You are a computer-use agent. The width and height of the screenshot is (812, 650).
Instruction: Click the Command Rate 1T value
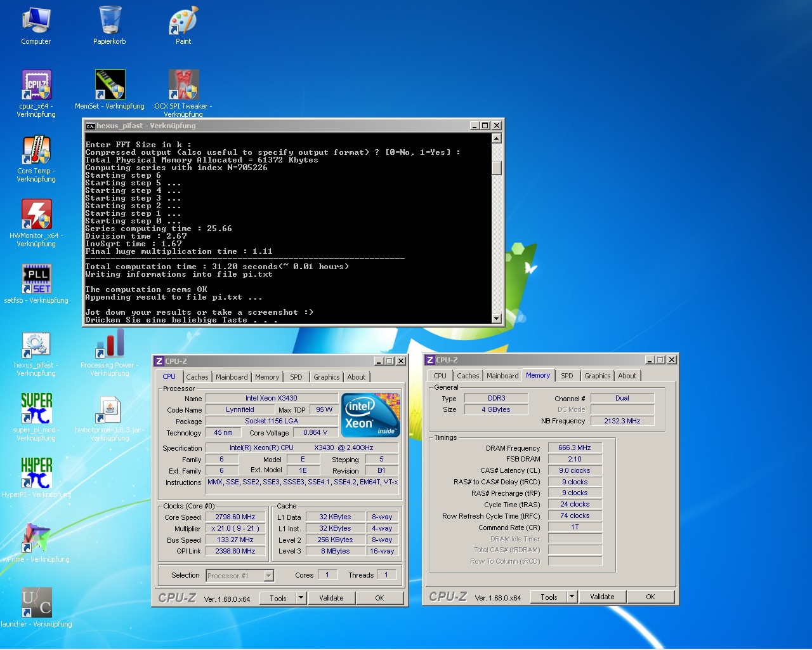click(575, 527)
